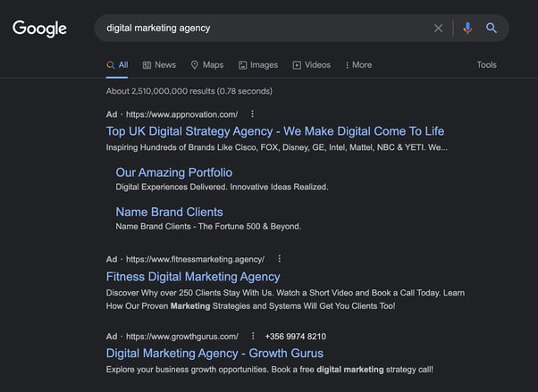Switch to the Videos tab
The width and height of the screenshot is (538, 392).
pyautogui.click(x=312, y=65)
